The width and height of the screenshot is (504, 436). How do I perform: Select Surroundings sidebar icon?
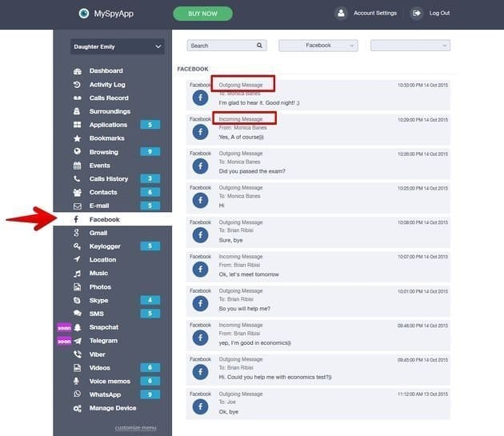tap(77, 111)
